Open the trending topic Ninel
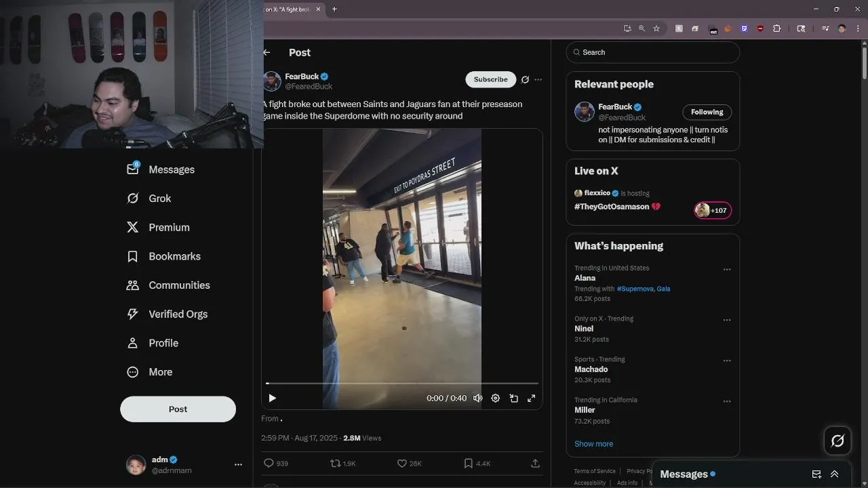 [x=584, y=329]
